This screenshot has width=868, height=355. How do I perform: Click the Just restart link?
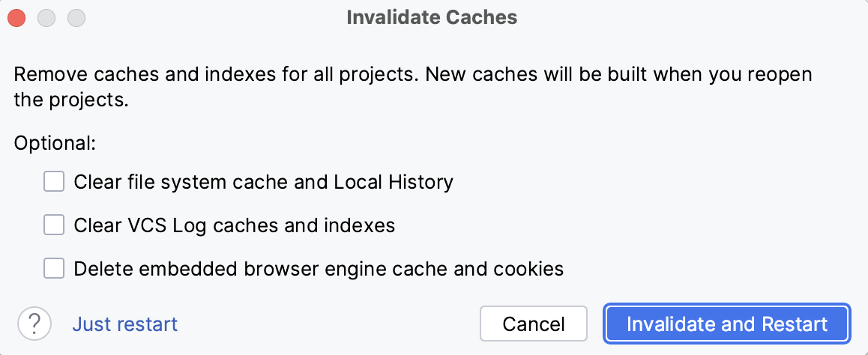(124, 324)
